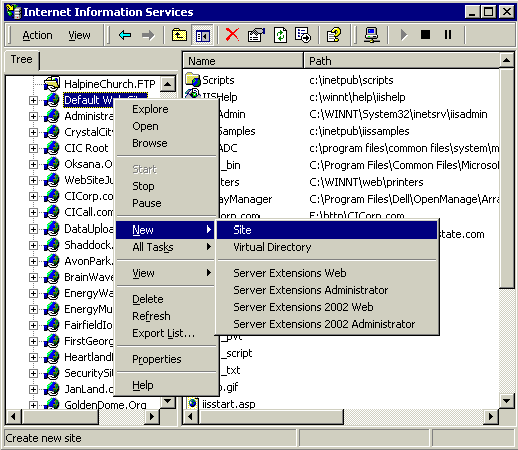Expand the Administration site tree node
This screenshot has height=450, width=518.
(33, 116)
